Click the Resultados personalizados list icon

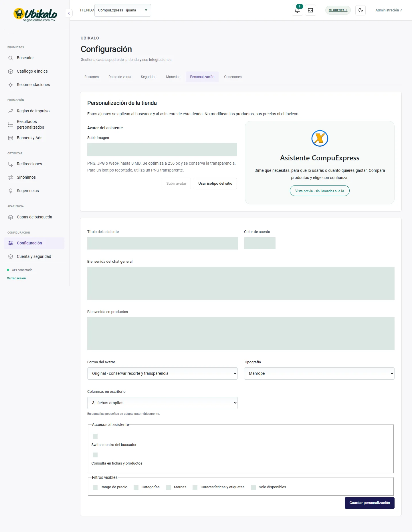(11, 125)
